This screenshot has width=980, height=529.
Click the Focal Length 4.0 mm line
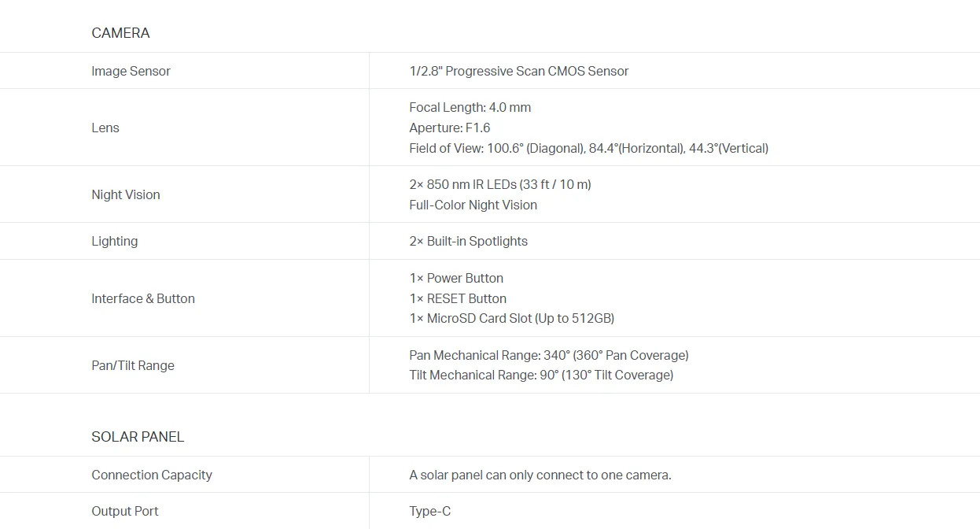pos(470,107)
